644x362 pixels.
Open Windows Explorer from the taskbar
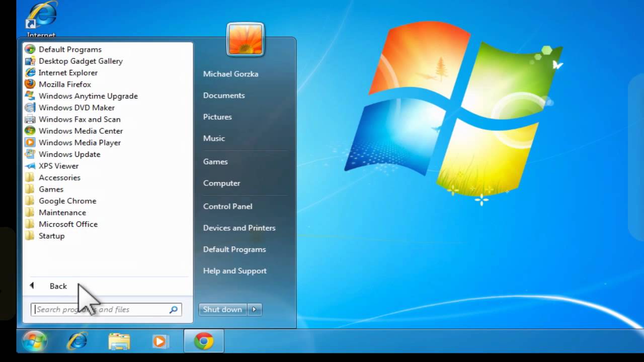click(119, 341)
